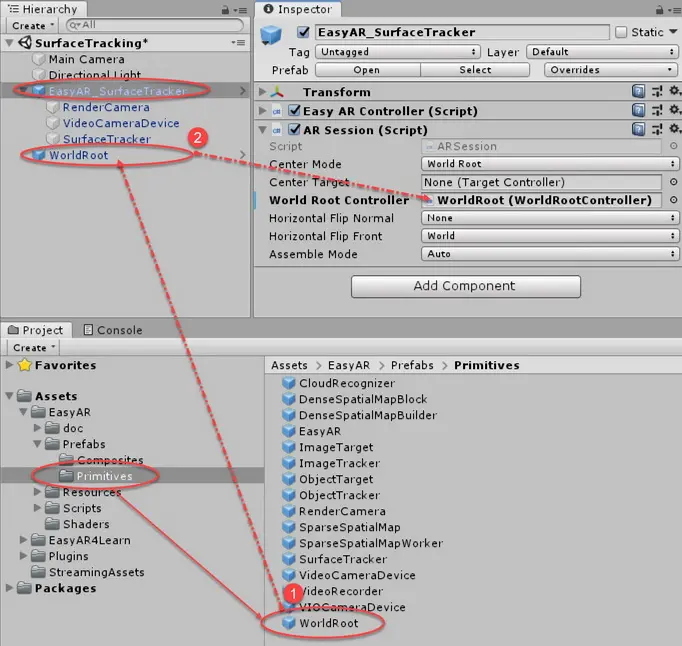Click the Favorites star icon

(25, 365)
